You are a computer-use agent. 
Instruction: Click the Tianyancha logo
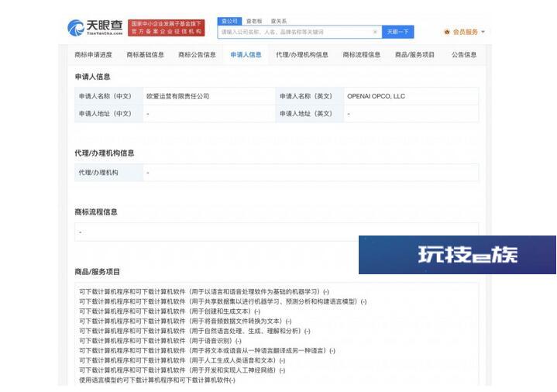tap(95, 27)
